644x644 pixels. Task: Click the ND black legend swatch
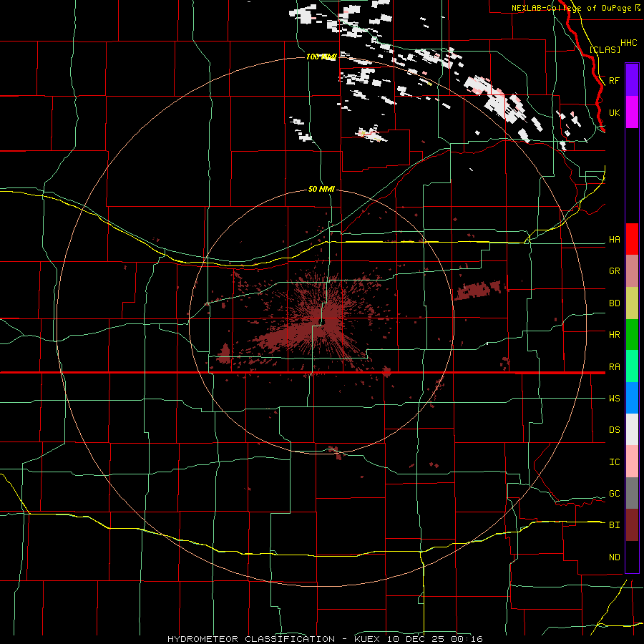point(632,557)
